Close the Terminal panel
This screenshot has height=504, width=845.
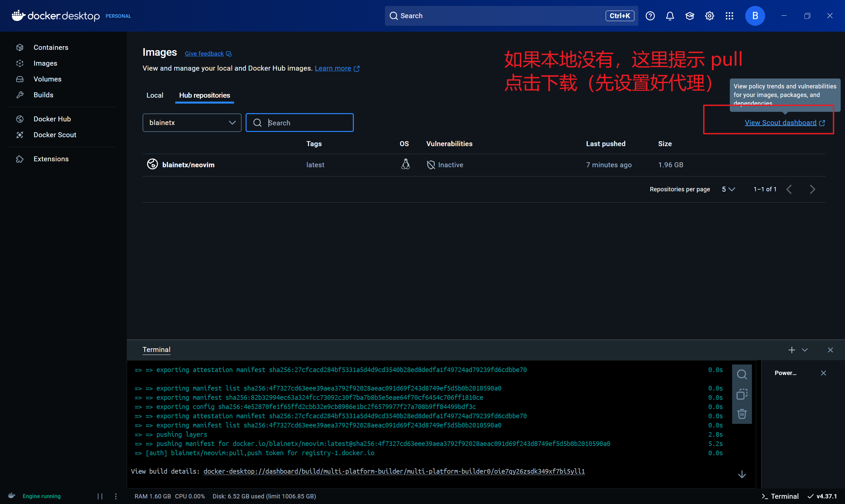830,350
